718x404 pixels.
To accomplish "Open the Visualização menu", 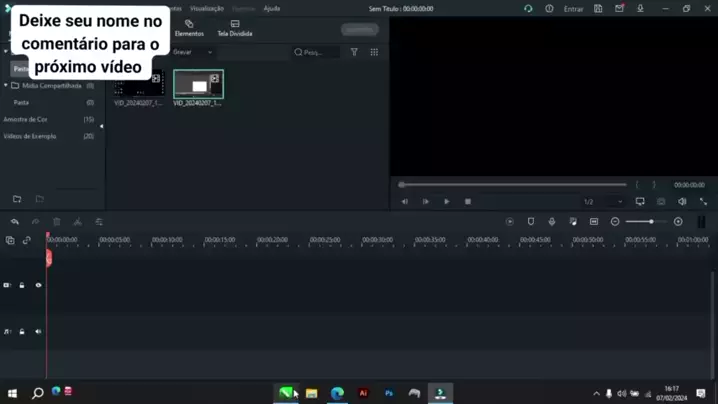I will [207, 8].
